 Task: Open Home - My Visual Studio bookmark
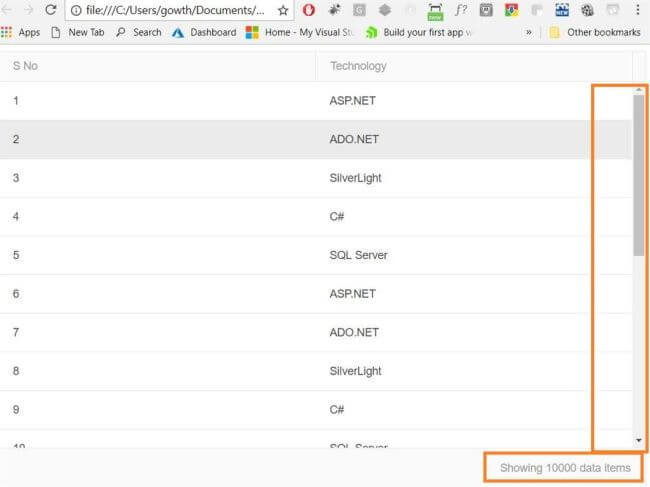pyautogui.click(x=300, y=32)
